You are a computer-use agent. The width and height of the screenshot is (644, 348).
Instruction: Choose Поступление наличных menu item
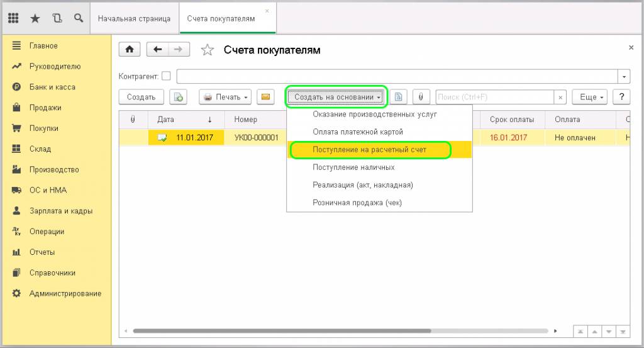[379, 167]
